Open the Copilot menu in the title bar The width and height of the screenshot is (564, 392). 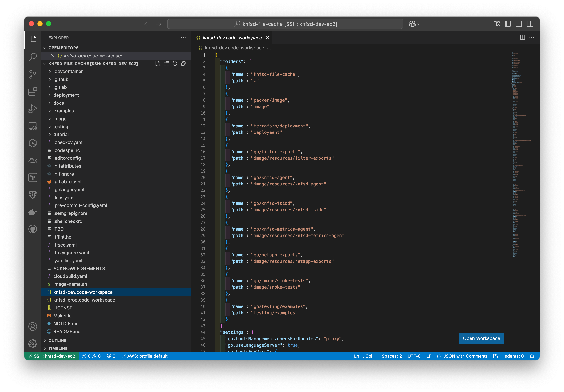tap(414, 24)
